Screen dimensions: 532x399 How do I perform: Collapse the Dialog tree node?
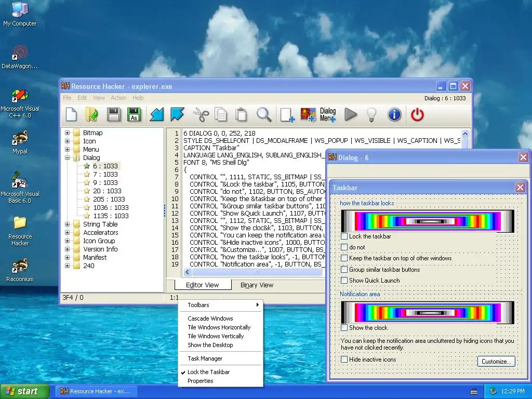(x=67, y=157)
